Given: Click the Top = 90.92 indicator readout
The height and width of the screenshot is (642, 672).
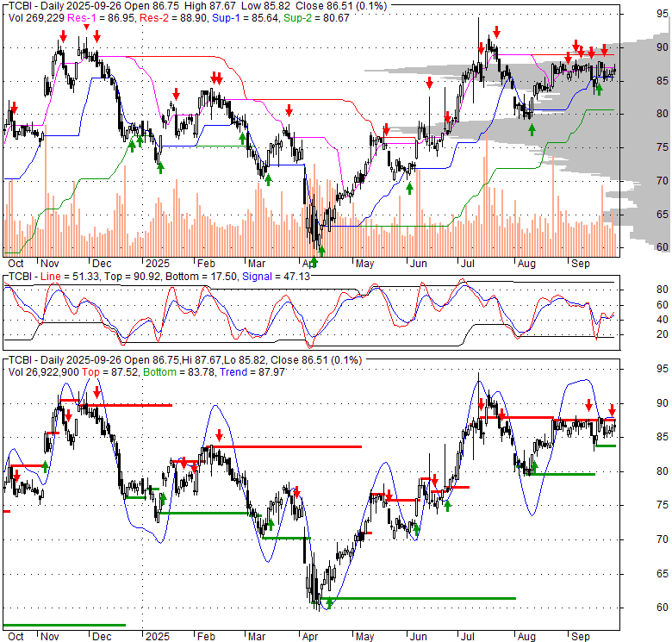Looking at the screenshot, I should [133, 277].
